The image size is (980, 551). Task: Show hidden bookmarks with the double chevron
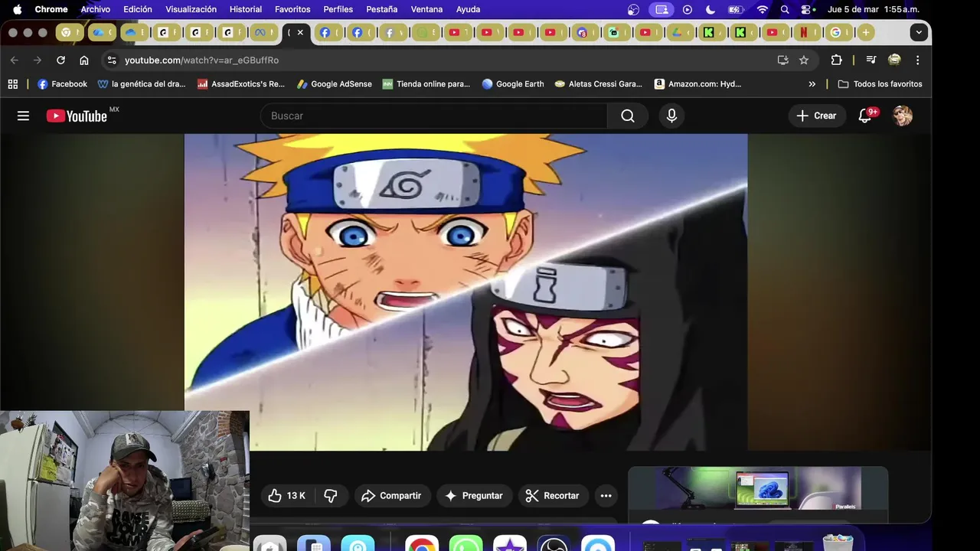coord(812,84)
